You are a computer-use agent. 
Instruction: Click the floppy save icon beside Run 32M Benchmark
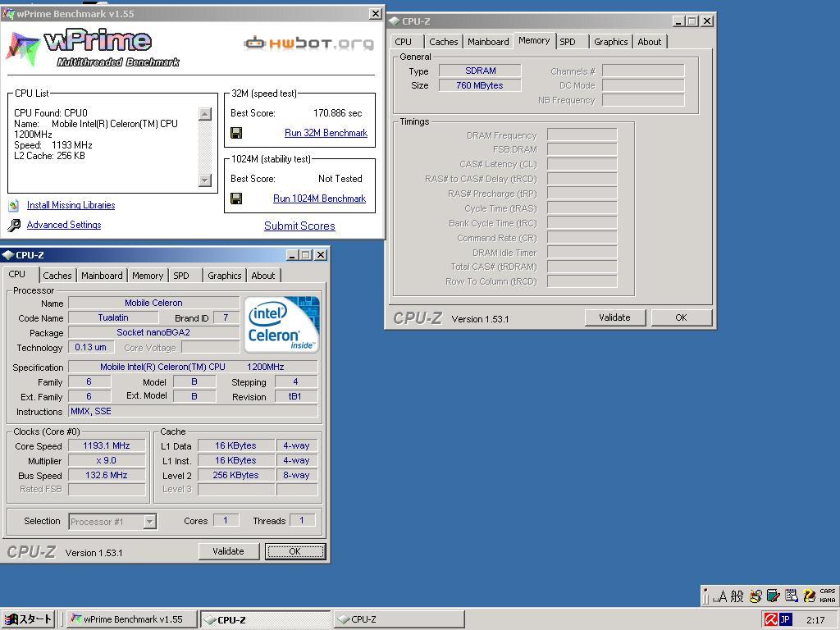236,133
